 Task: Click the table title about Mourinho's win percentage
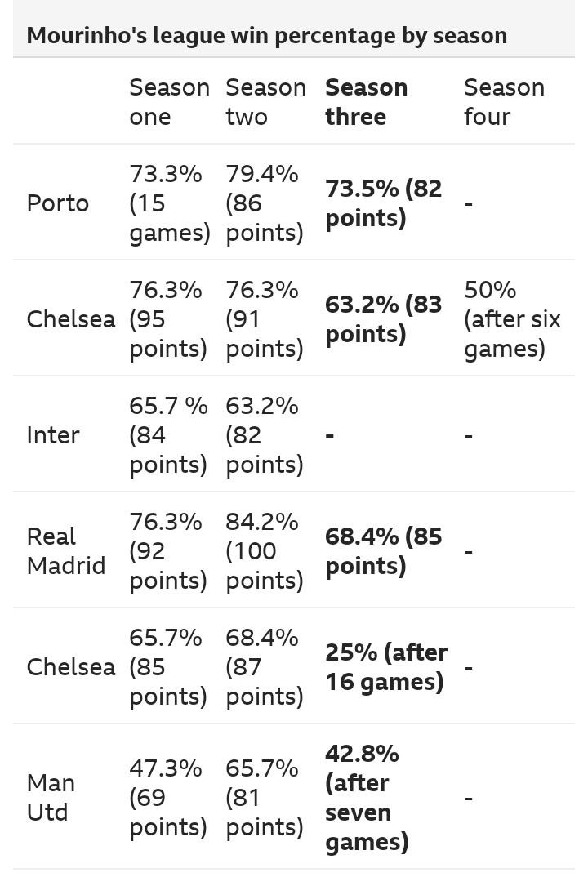pos(266,35)
